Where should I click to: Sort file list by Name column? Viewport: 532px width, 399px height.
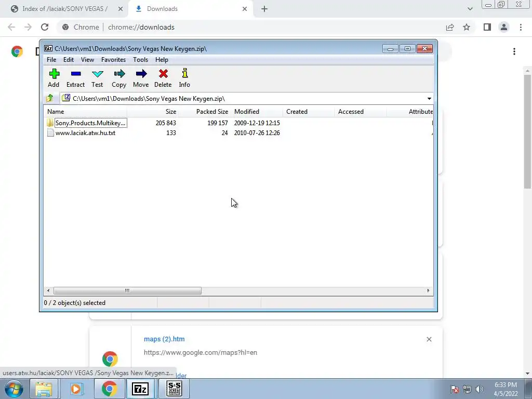[86, 112]
